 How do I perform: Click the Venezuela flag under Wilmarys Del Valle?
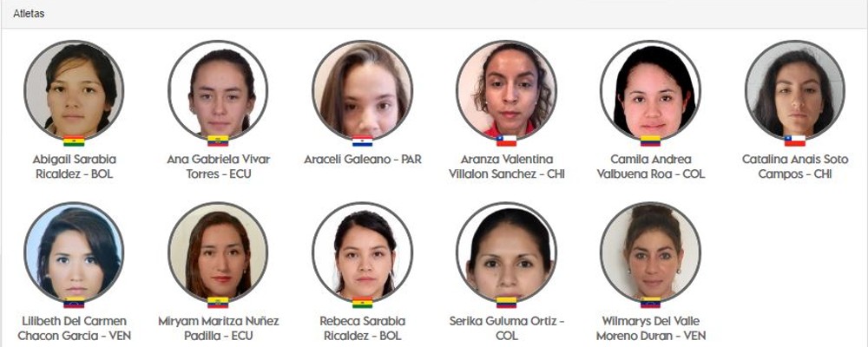650,303
